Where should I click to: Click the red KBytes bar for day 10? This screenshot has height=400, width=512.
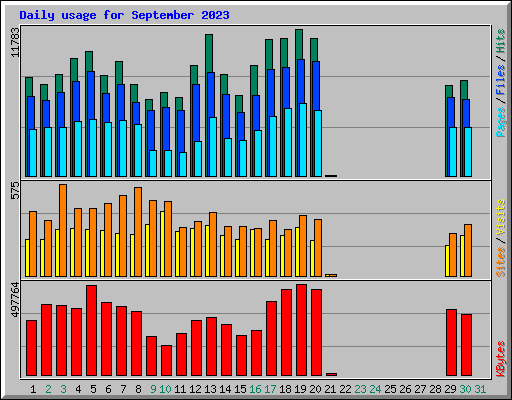click(x=167, y=361)
